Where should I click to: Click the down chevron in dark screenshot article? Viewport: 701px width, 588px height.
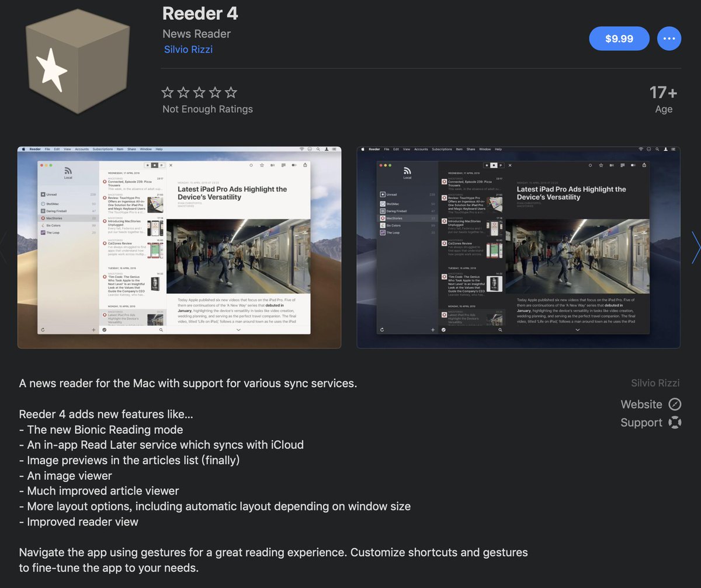(578, 330)
